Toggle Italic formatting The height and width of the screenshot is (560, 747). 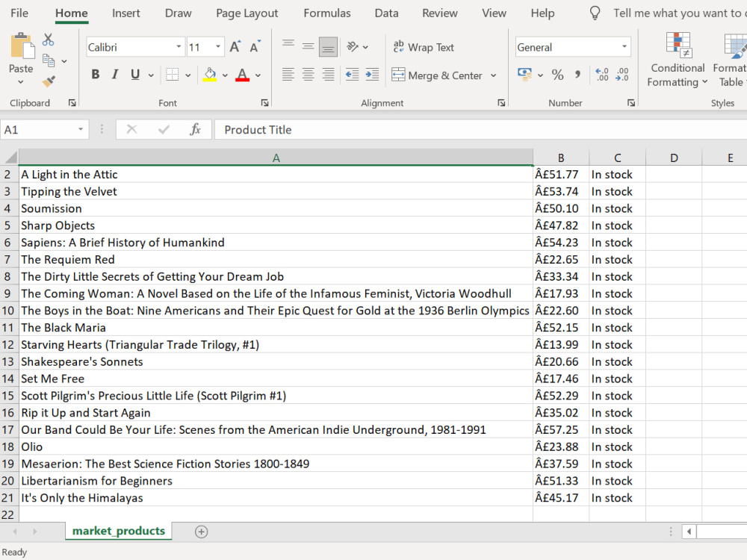115,75
